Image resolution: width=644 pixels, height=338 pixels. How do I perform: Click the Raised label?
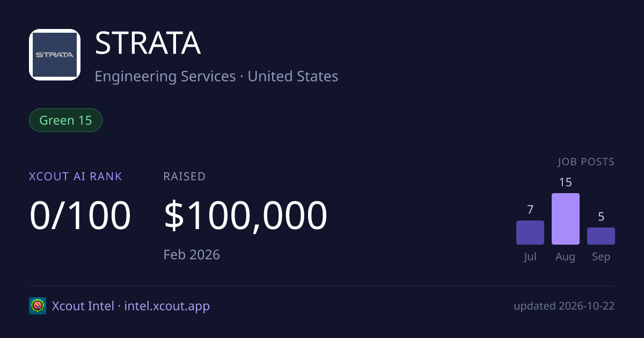[x=185, y=176]
